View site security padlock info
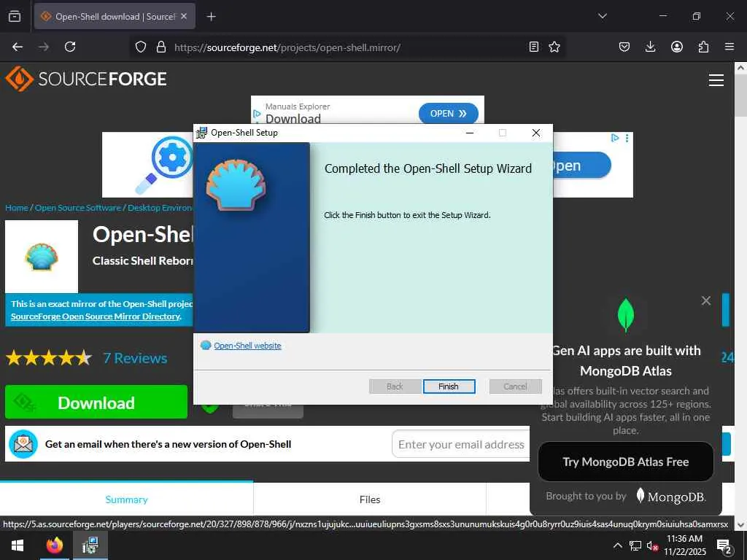Screen dimensions: 747x560 161,47
